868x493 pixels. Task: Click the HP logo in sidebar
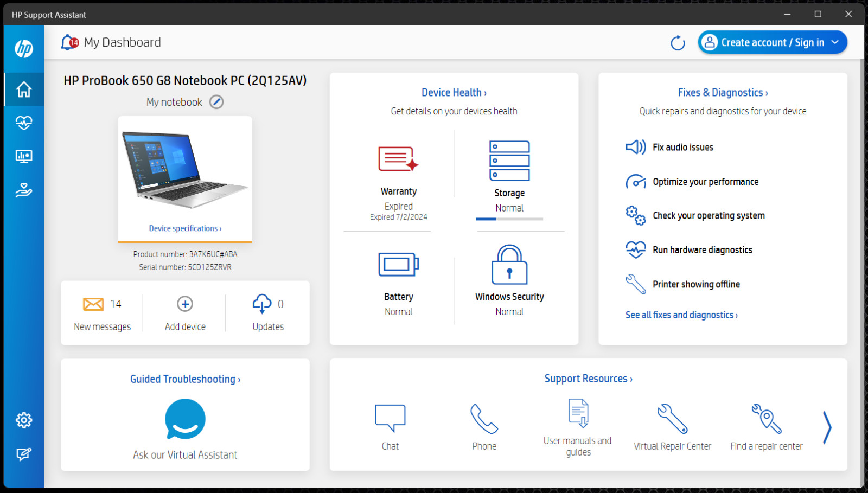coord(24,49)
